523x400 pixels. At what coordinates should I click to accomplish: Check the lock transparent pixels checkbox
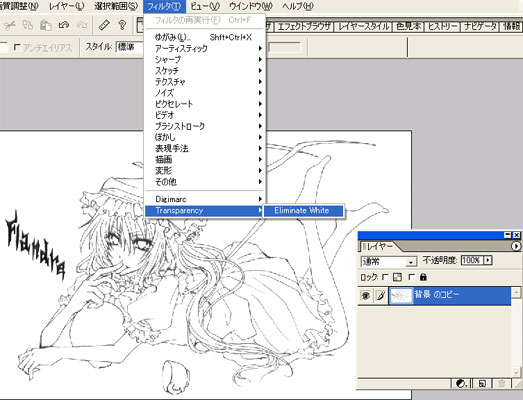385,277
